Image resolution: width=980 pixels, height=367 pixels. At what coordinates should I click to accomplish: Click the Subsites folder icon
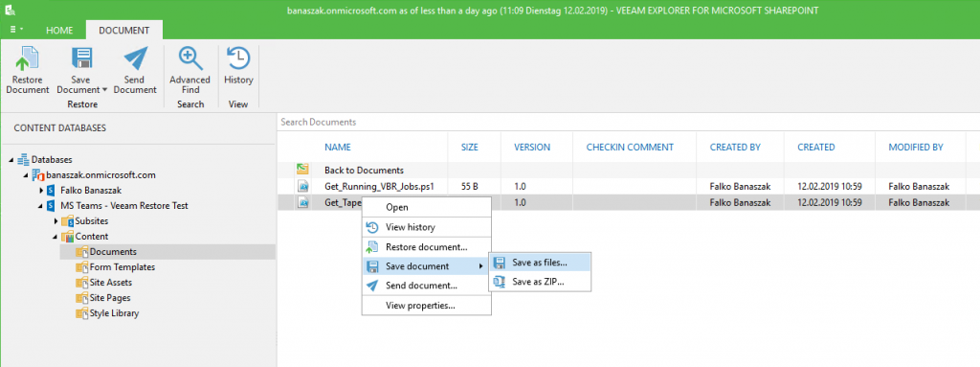[67, 221]
